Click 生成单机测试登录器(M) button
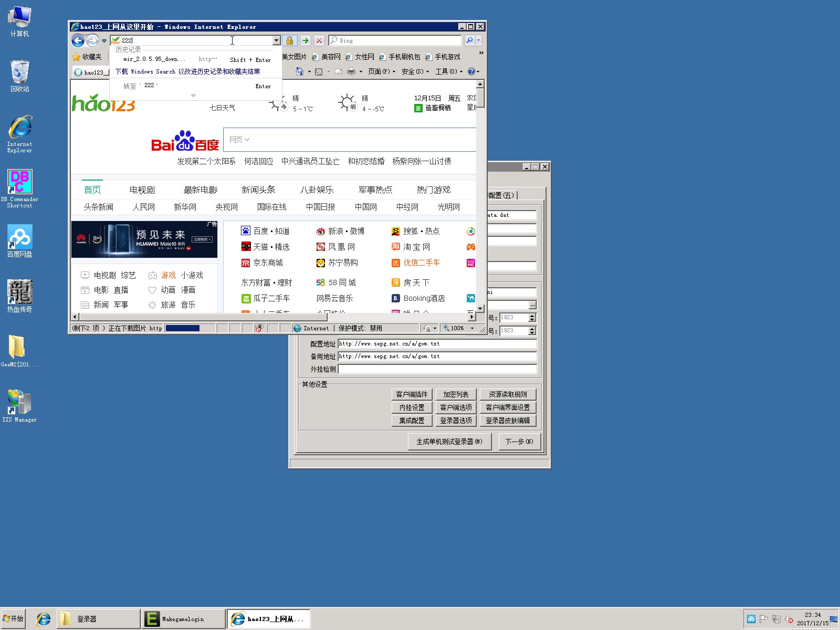 tap(449, 442)
